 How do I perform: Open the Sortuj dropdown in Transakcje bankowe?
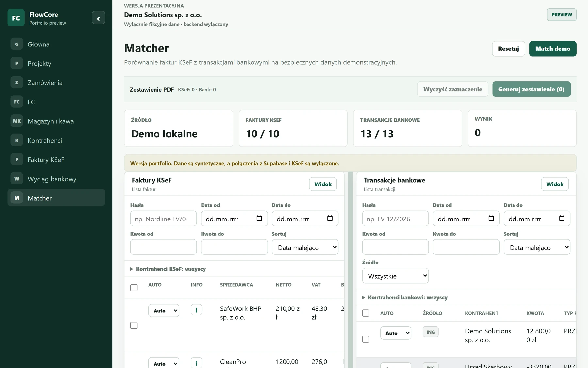pyautogui.click(x=537, y=247)
